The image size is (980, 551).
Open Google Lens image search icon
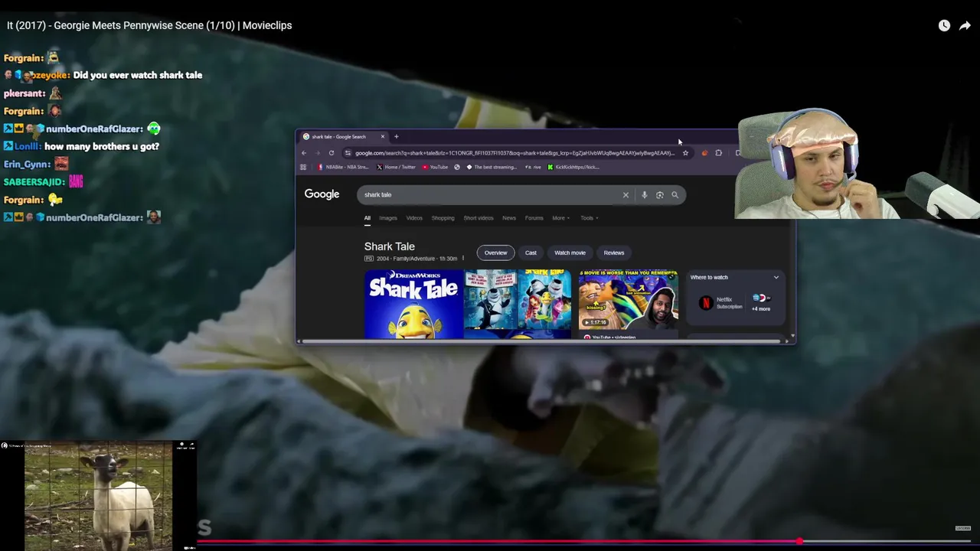click(659, 194)
